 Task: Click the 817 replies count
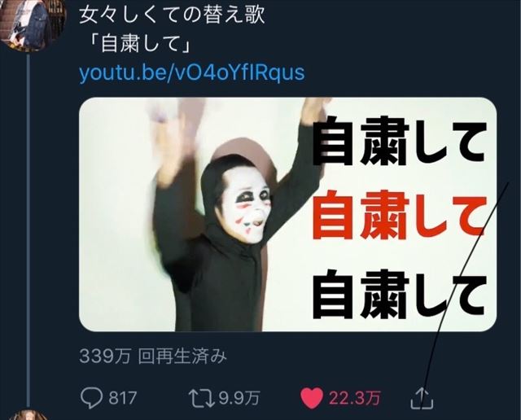[123, 398]
